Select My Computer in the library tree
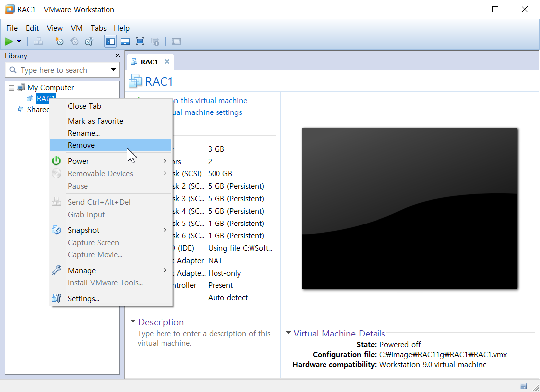This screenshot has width=540, height=392. 50,88
